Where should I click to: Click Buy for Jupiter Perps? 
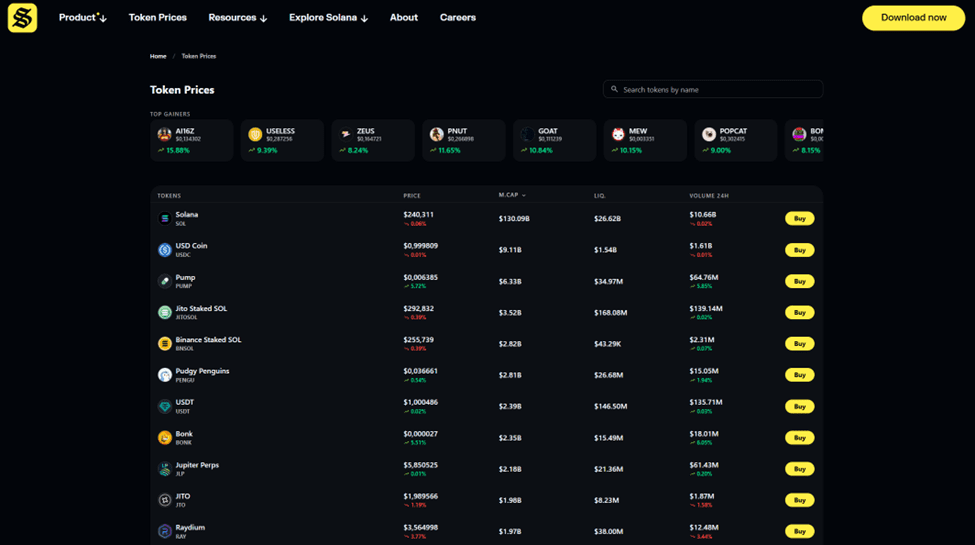click(x=800, y=468)
